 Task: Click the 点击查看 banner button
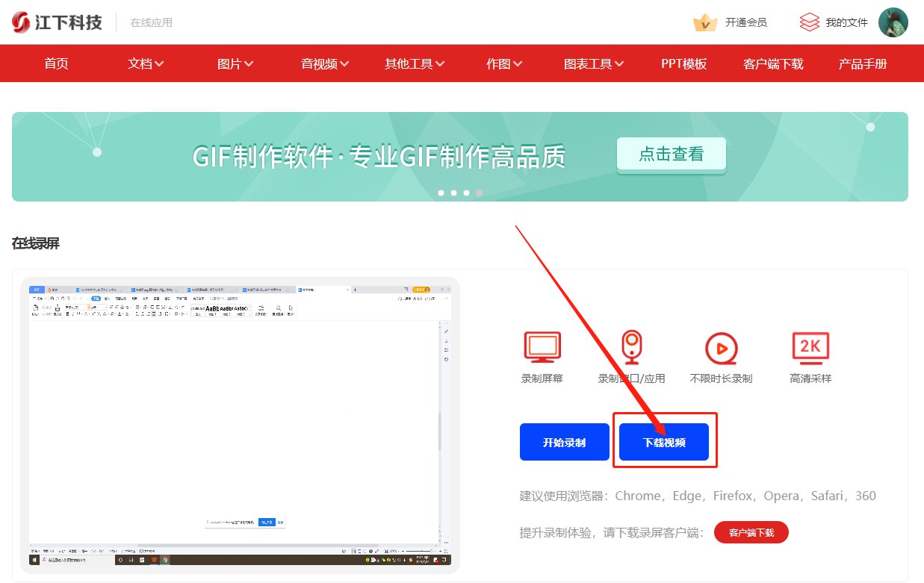tap(670, 155)
